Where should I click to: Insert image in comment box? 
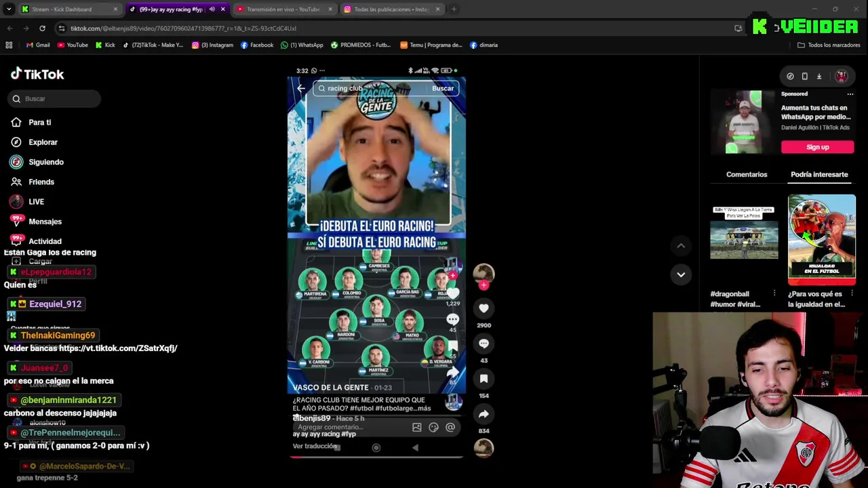click(416, 427)
